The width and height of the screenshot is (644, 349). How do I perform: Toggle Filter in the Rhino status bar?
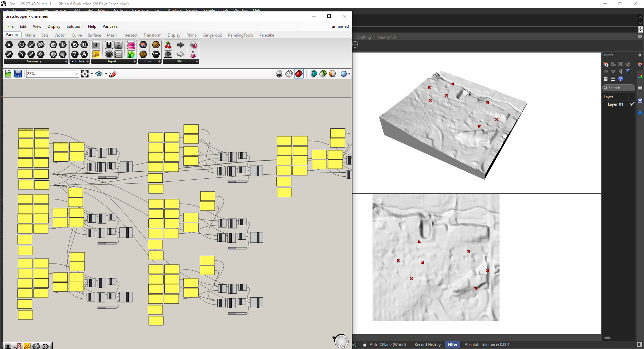(x=452, y=345)
